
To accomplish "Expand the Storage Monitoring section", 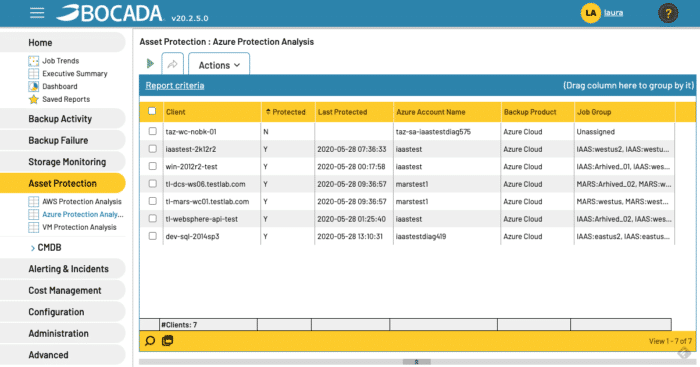I will [x=62, y=162].
